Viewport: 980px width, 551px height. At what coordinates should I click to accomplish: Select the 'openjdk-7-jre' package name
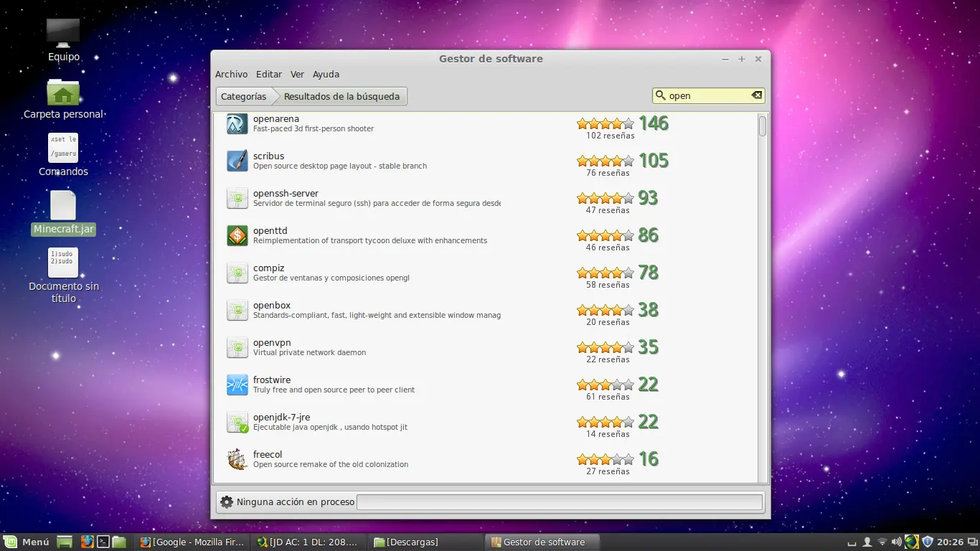[x=281, y=418]
